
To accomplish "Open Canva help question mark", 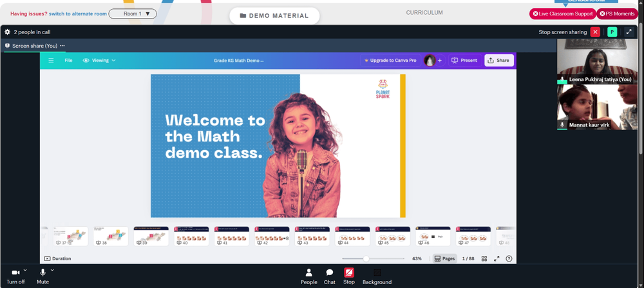I will pyautogui.click(x=509, y=258).
